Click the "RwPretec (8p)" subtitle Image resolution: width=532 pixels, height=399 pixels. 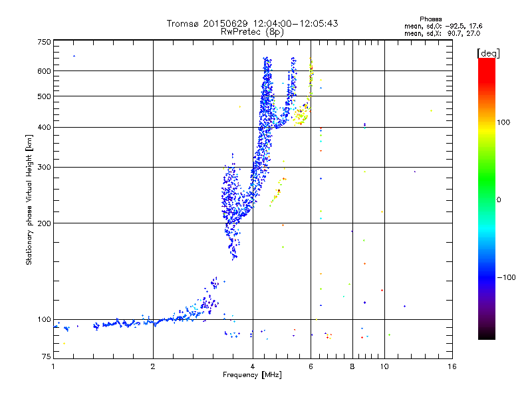click(252, 32)
